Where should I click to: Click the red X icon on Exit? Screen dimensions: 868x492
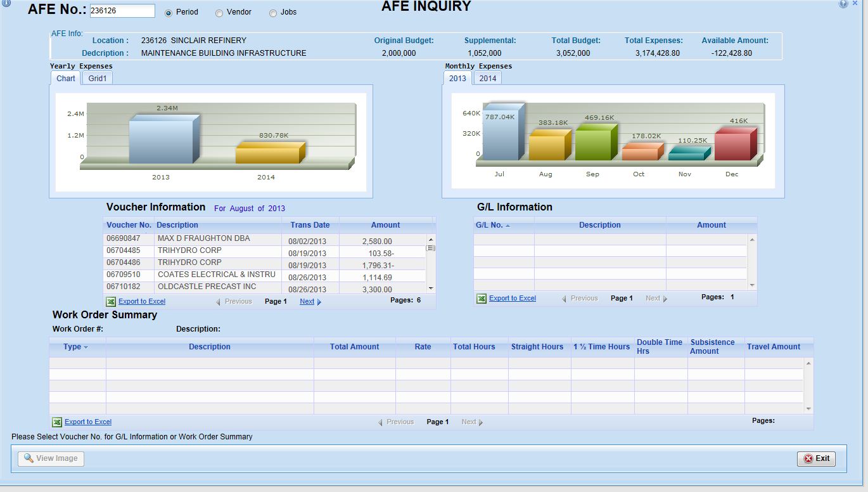[x=808, y=459]
